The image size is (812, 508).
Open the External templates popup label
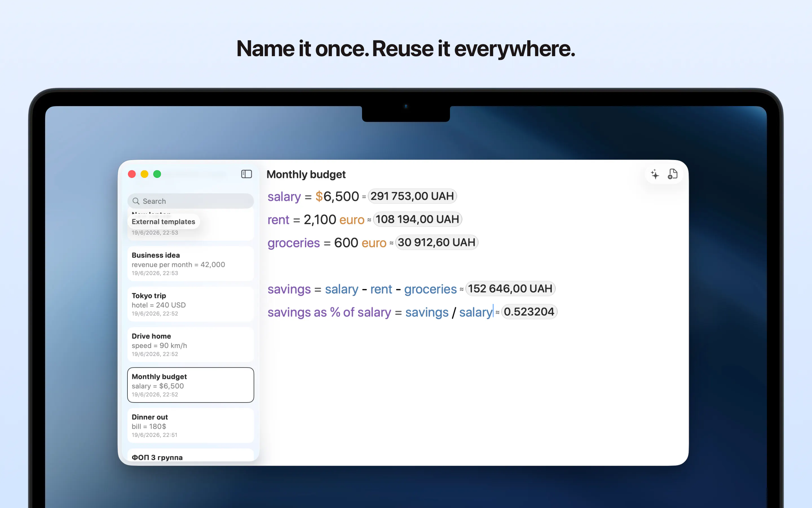pyautogui.click(x=164, y=222)
